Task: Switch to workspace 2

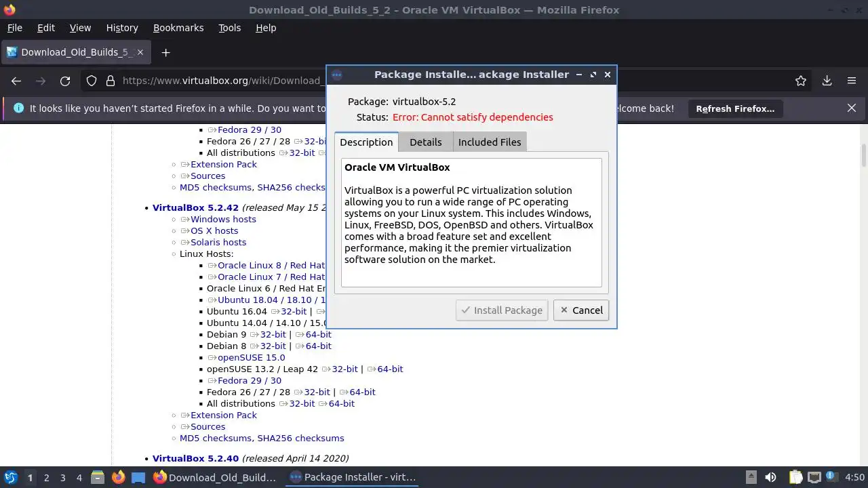Action: coord(46,477)
